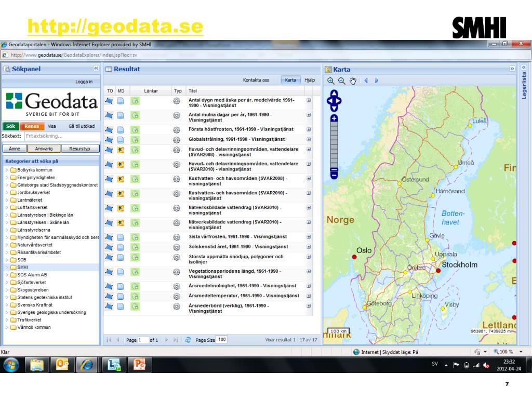Click star metadata icon for Kustvatten SVAR2008 row
The height and width of the screenshot is (399, 532).
[x=121, y=179]
